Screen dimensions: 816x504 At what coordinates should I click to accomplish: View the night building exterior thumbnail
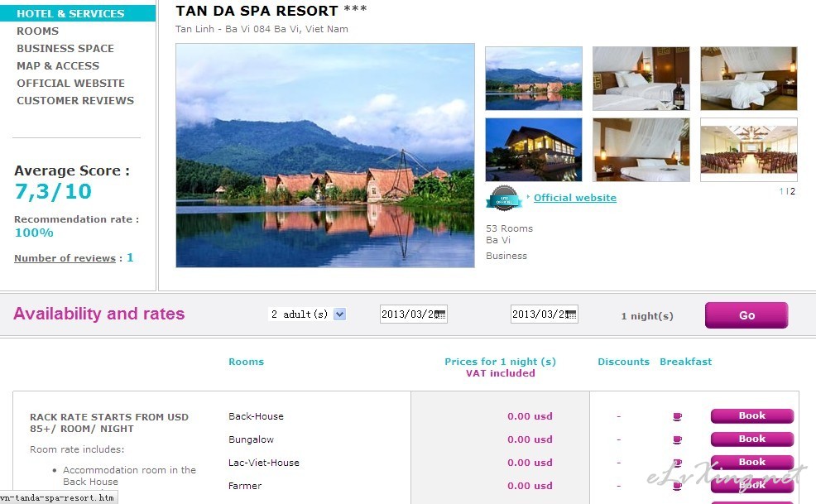534,150
